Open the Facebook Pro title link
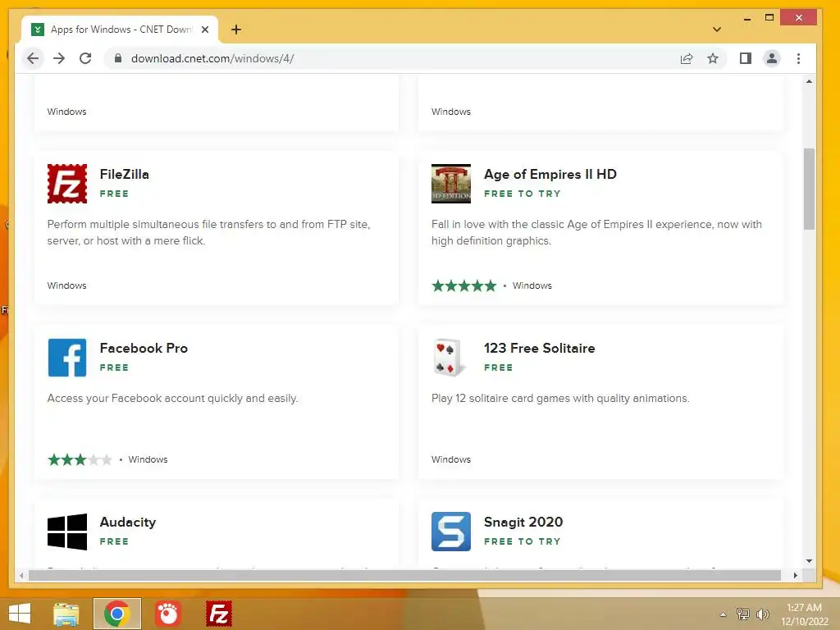 point(144,348)
